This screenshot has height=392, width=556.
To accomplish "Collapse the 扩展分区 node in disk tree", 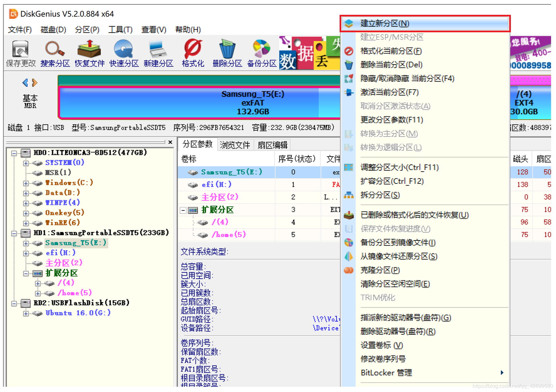I will tap(26, 273).
